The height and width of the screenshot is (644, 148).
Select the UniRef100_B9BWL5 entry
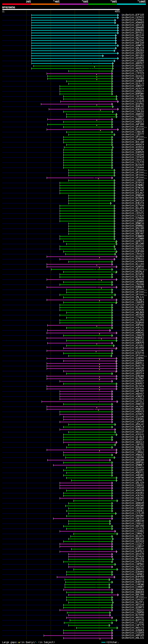[133, 287]
